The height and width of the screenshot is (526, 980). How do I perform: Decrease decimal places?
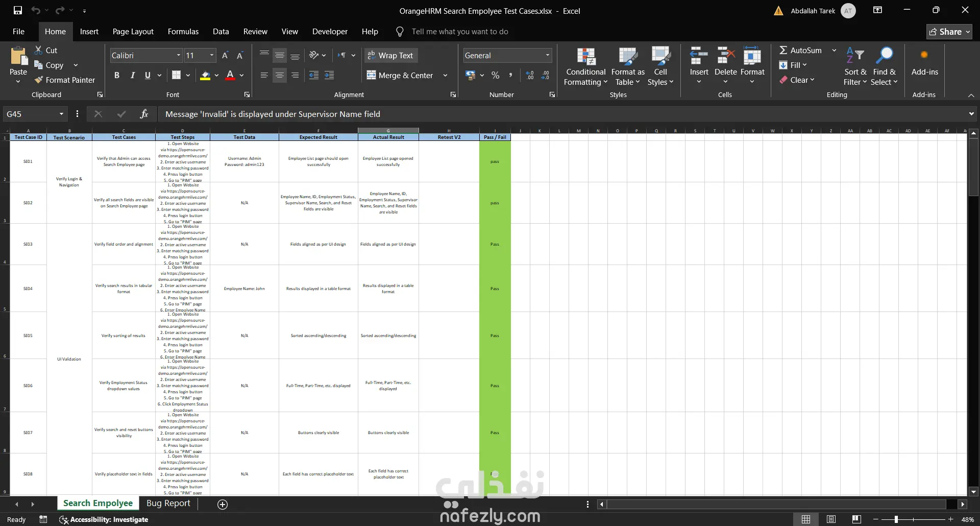click(x=545, y=75)
